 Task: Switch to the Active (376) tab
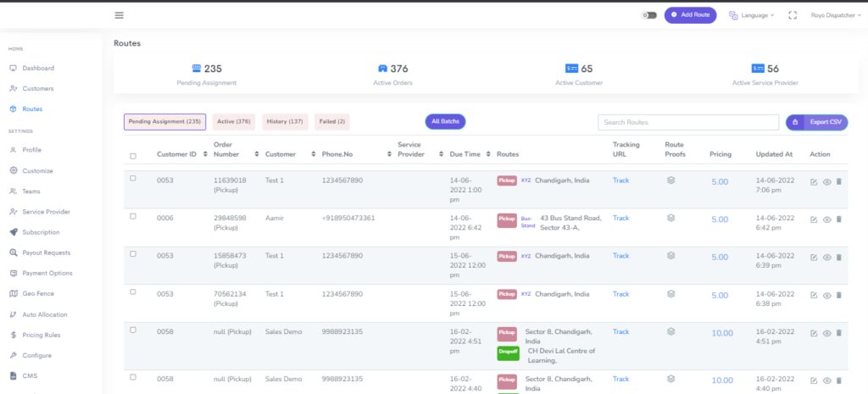(x=233, y=122)
